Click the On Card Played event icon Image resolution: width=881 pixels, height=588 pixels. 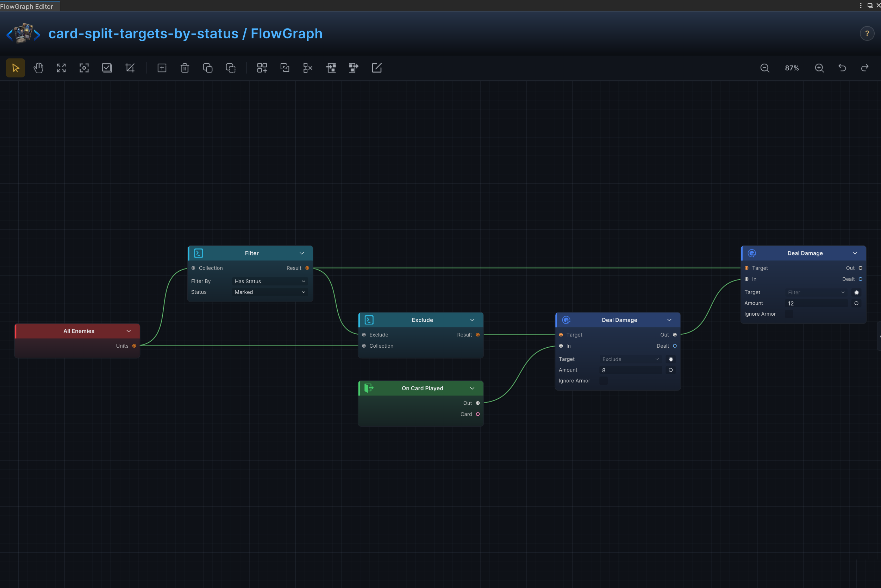[x=369, y=388]
